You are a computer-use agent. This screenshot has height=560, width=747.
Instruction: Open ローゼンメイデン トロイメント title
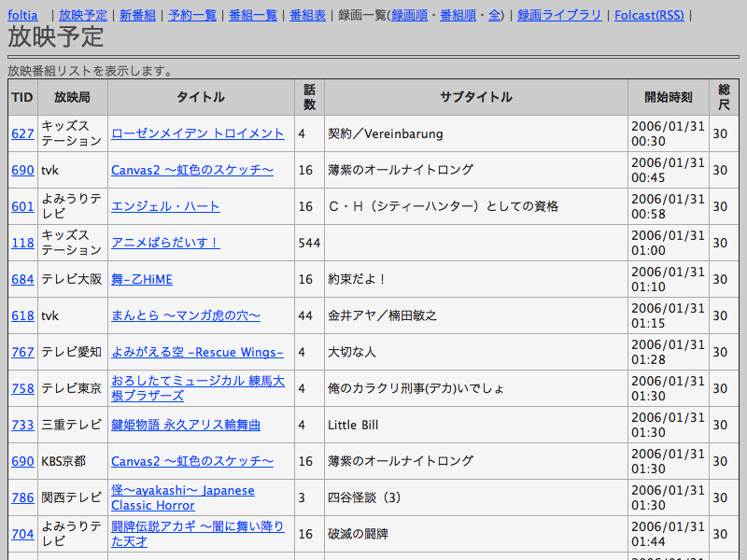(197, 133)
